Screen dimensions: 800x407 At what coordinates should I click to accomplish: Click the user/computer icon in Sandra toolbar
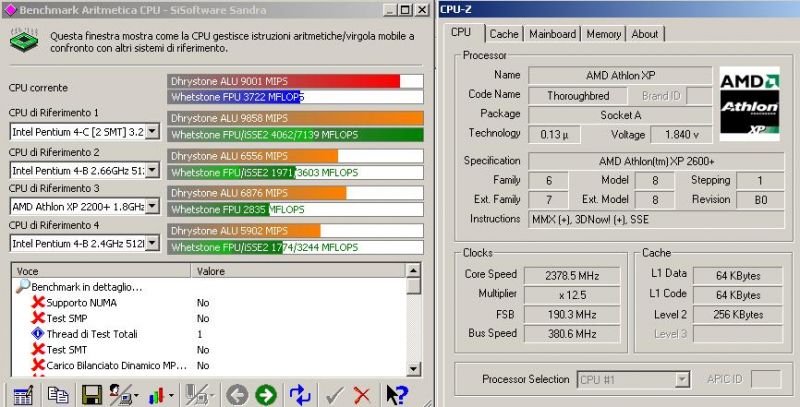120,395
